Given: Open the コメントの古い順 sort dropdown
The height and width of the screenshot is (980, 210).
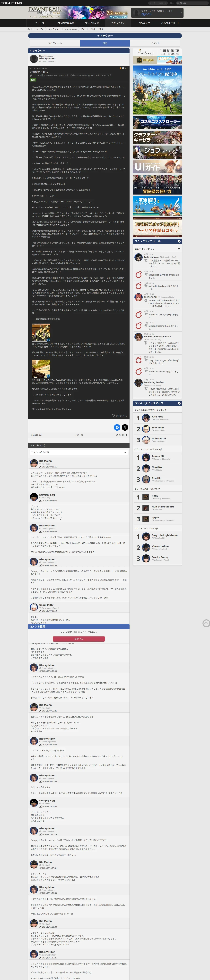Looking at the screenshot, I should pos(79,452).
